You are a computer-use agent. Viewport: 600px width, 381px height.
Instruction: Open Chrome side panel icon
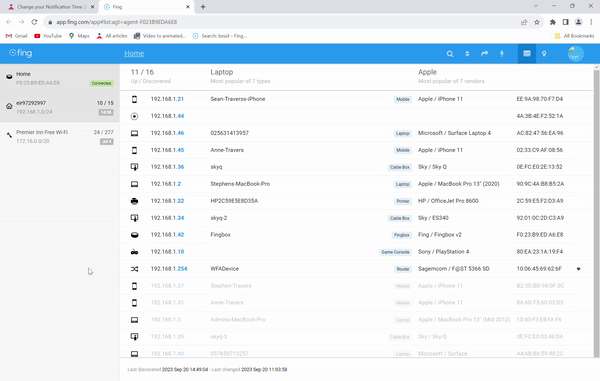pyautogui.click(x=566, y=22)
